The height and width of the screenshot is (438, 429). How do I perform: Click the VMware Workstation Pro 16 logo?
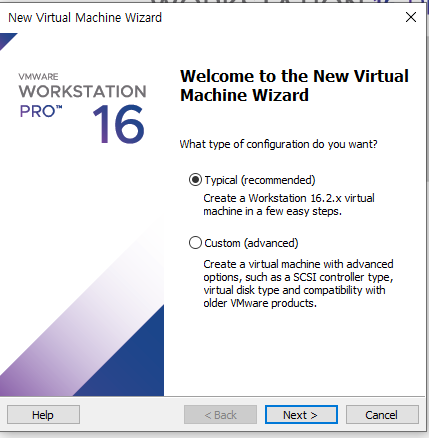tap(82, 108)
